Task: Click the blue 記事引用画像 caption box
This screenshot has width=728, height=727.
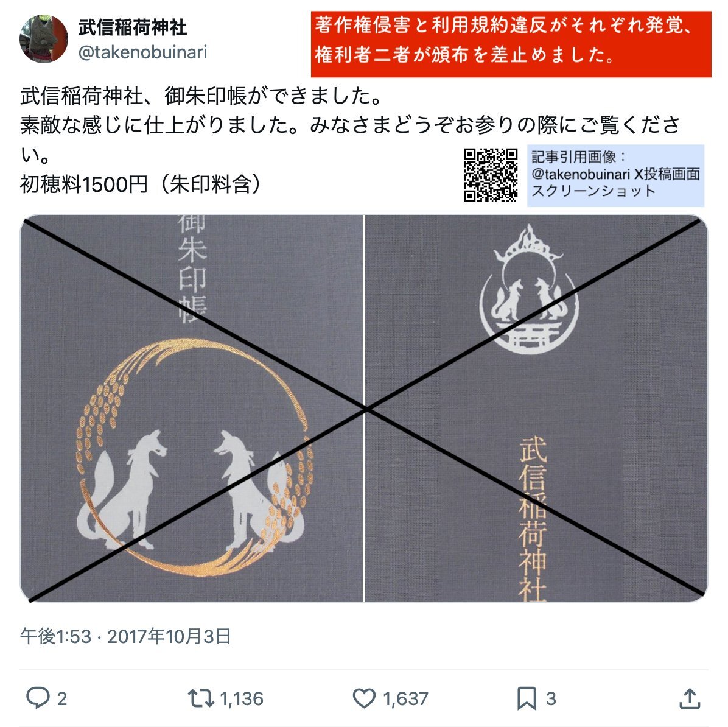Action: tap(615, 175)
